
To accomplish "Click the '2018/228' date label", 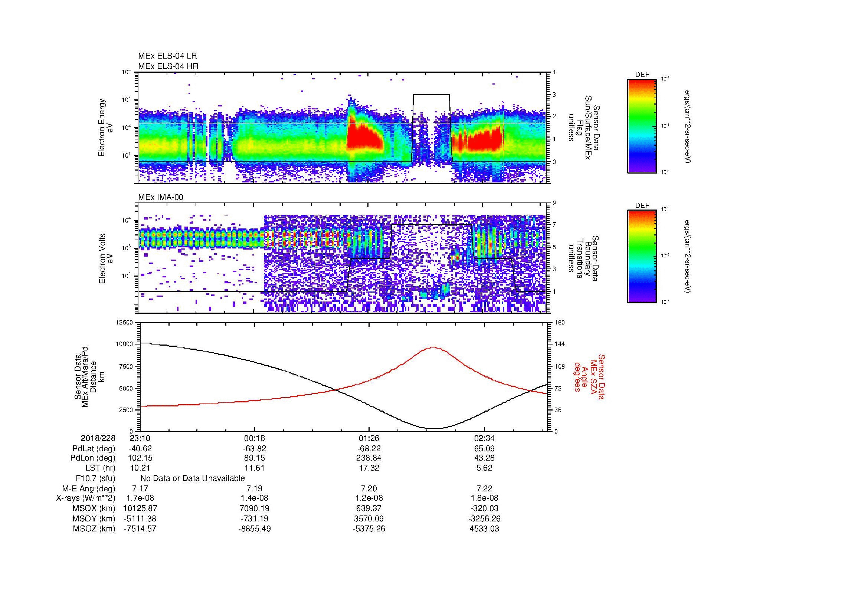I will pos(98,438).
